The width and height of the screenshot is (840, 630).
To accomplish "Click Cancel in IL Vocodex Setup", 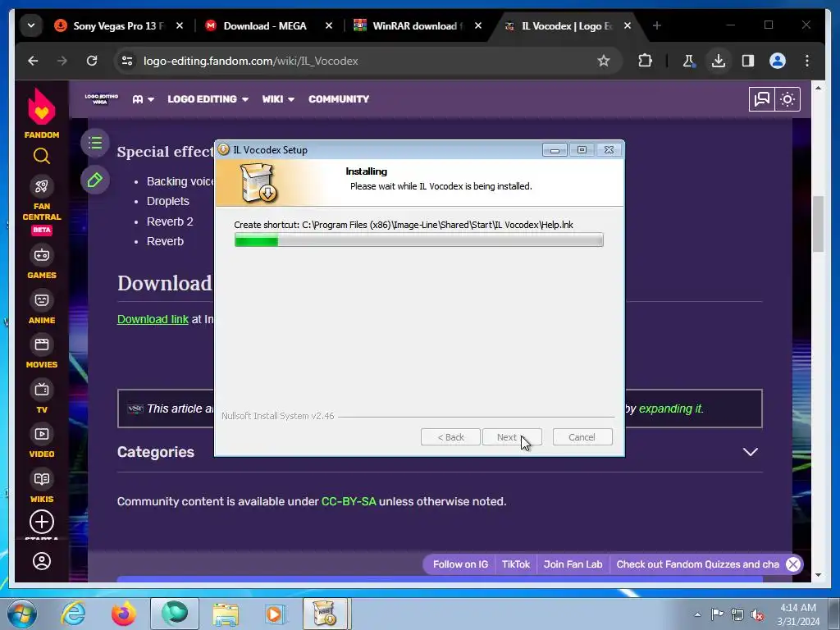I will 582,437.
